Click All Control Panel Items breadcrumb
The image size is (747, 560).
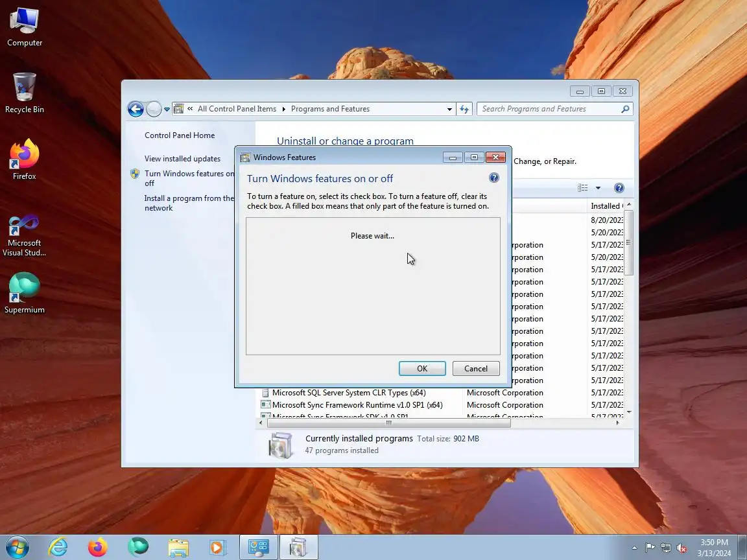237,109
